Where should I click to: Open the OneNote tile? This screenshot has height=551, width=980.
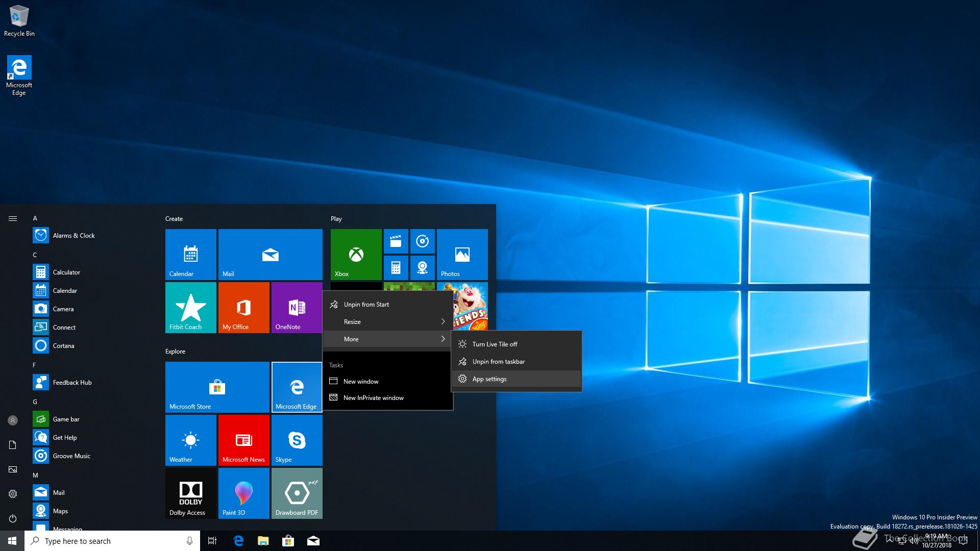click(x=297, y=308)
